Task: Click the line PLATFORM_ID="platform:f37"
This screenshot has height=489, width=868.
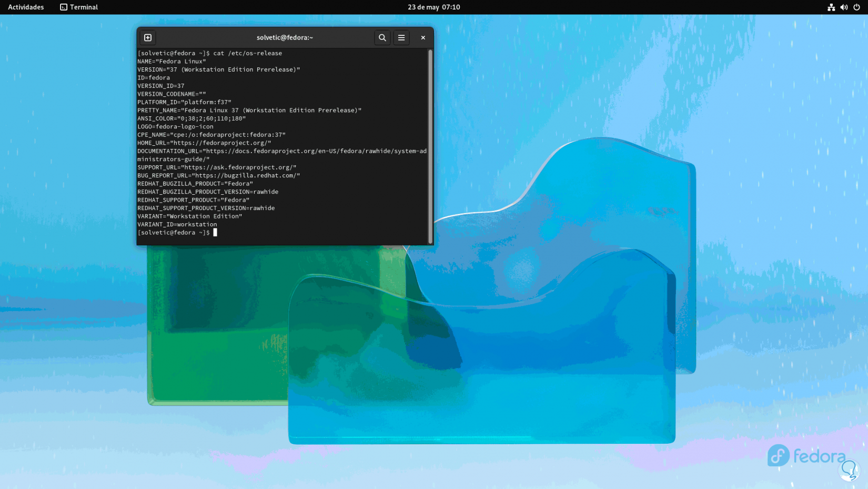Action: tap(184, 102)
